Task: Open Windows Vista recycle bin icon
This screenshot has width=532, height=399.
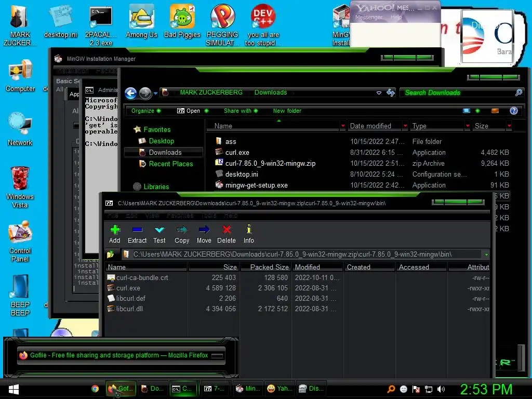Action: (x=20, y=187)
